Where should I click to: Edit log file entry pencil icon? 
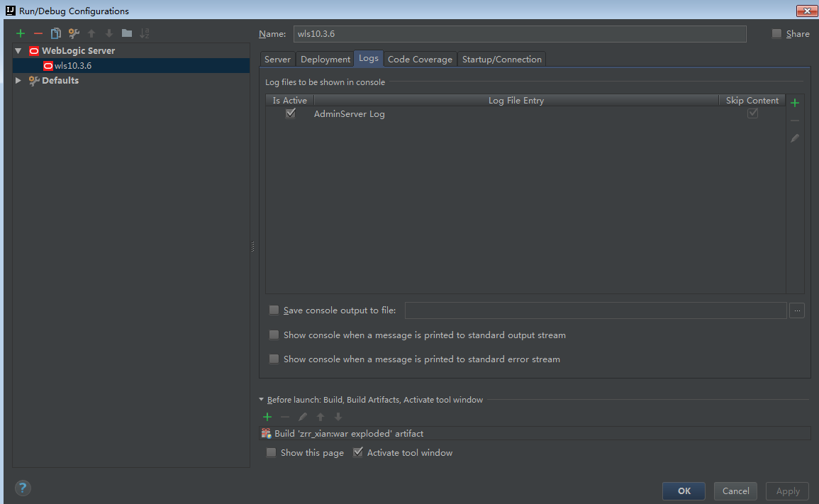coord(795,138)
